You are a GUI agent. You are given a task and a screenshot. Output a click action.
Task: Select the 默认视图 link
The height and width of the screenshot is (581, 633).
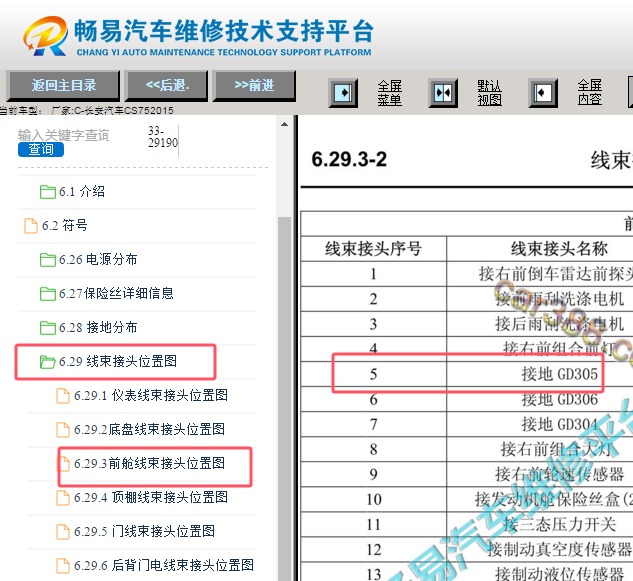(x=489, y=93)
